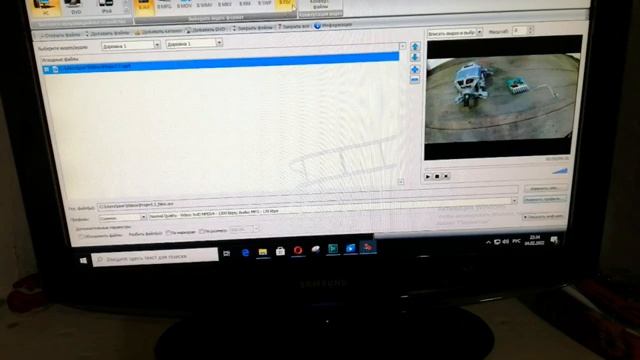This screenshot has height=360, width=640.
Task: Click the Windows taskbar search box
Action: click(155, 257)
